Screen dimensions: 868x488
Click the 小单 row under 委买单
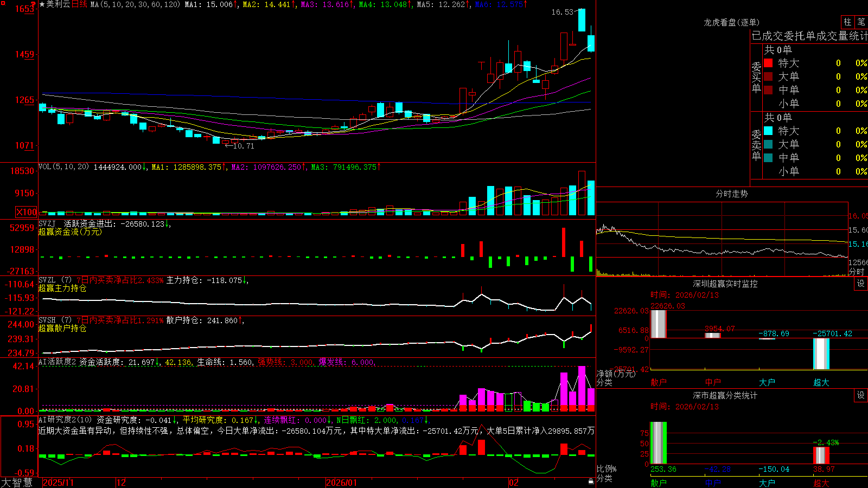coord(815,104)
